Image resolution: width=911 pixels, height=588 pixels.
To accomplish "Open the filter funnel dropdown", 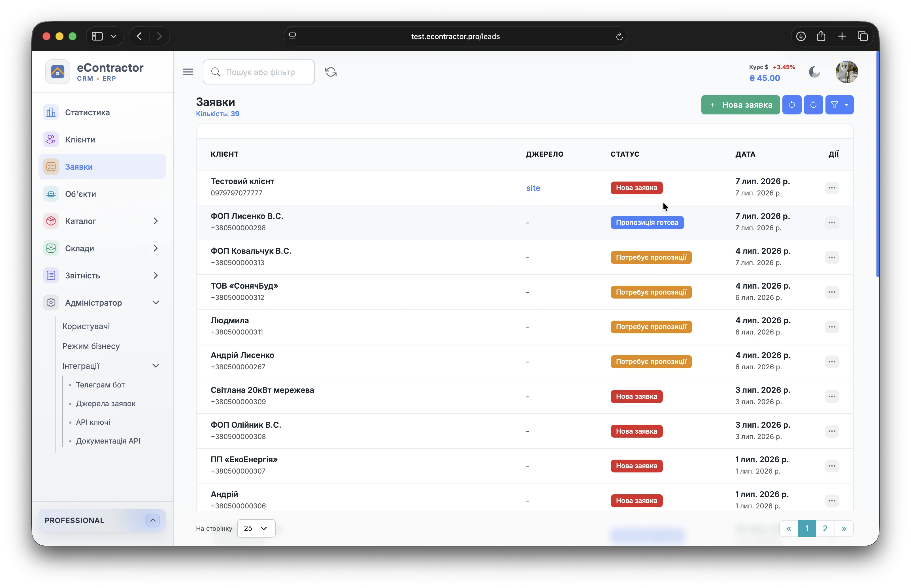I will pyautogui.click(x=839, y=105).
